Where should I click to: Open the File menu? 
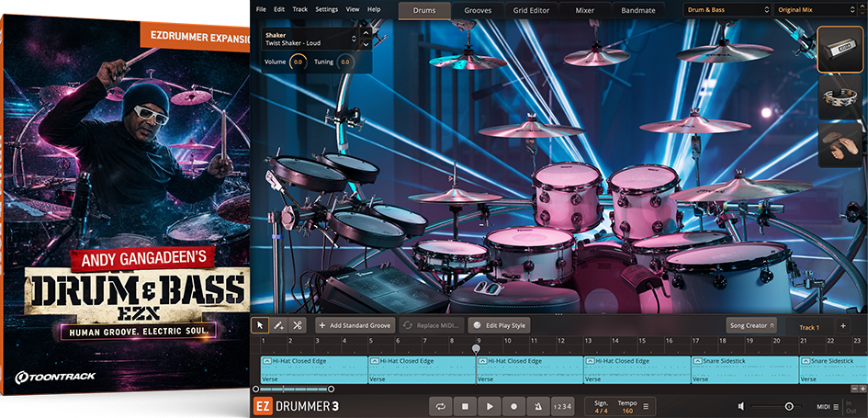pyautogui.click(x=261, y=9)
